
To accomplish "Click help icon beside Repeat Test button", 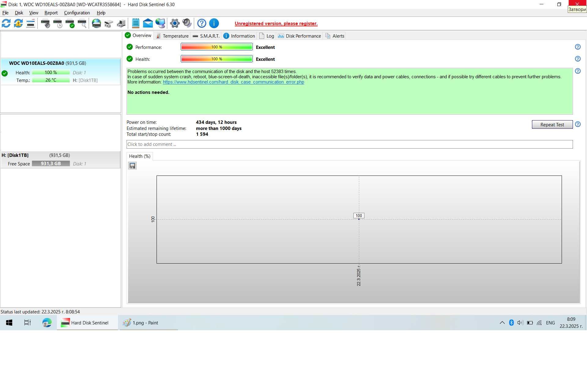I will (578, 124).
